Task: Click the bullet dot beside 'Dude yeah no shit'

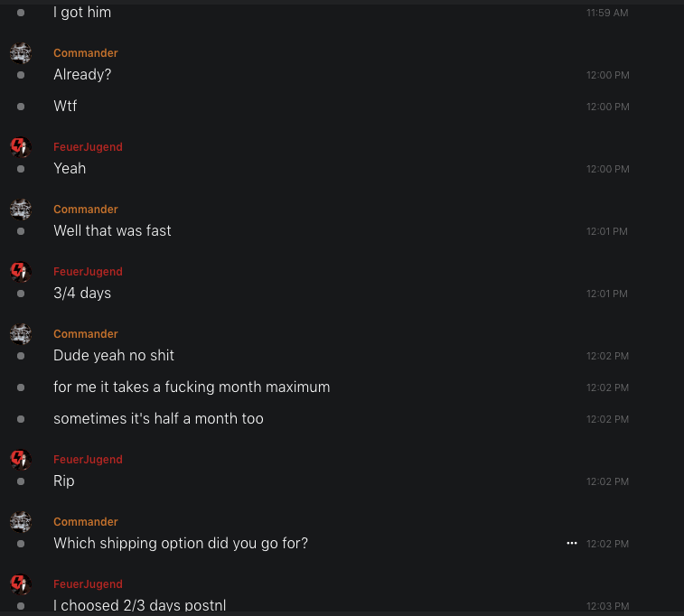Action: pyautogui.click(x=21, y=356)
